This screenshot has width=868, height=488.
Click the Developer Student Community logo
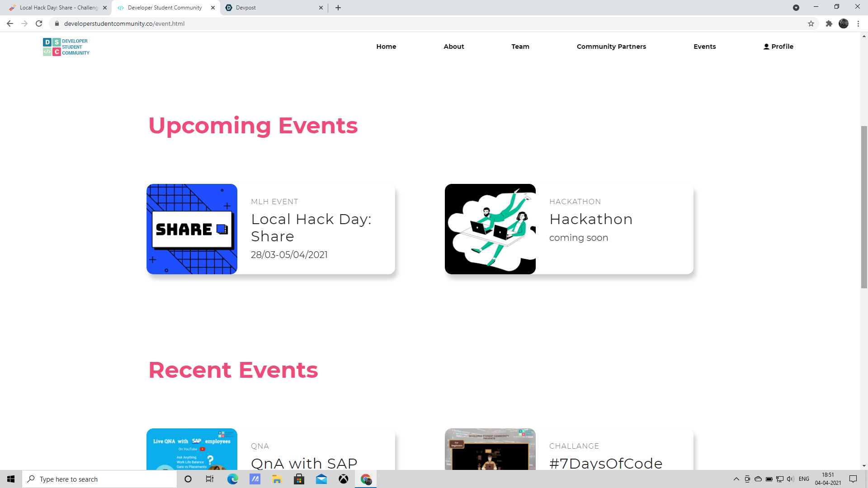66,47
